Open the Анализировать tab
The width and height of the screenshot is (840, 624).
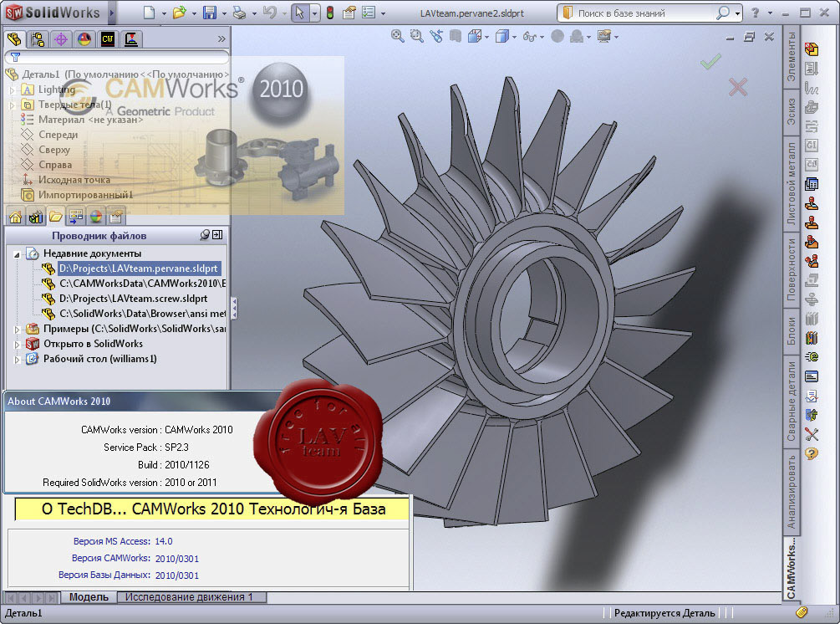tap(792, 492)
